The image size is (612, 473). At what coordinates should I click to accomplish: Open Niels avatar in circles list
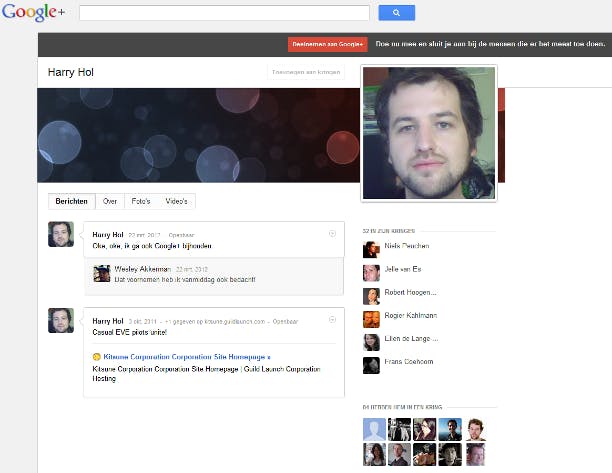[371, 250]
